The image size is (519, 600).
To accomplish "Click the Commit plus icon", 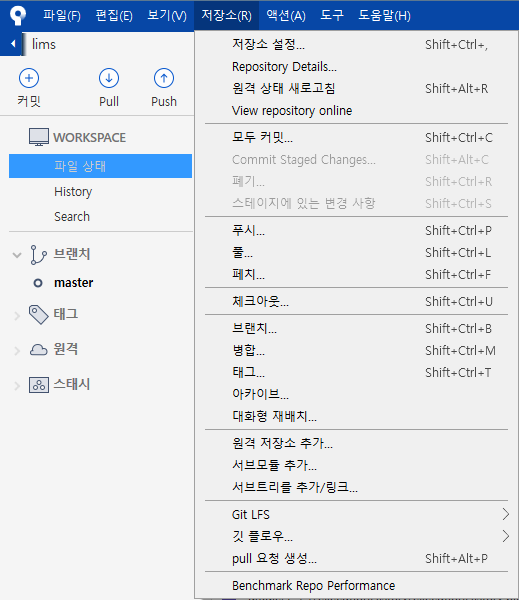I will tap(29, 78).
